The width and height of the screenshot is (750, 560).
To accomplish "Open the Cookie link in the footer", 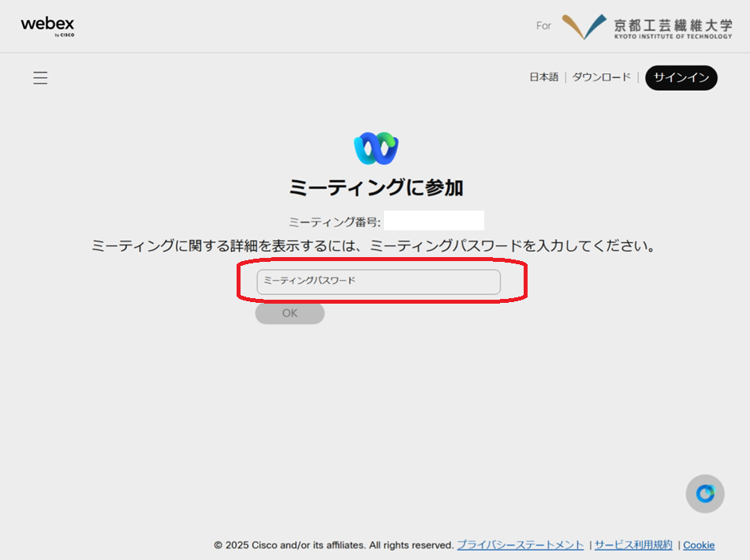I will coord(699,545).
